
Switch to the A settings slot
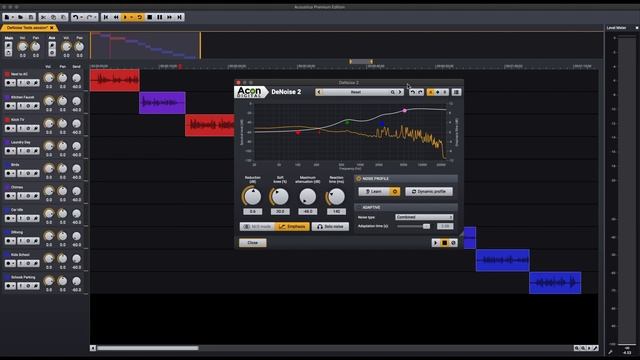pos(431,92)
